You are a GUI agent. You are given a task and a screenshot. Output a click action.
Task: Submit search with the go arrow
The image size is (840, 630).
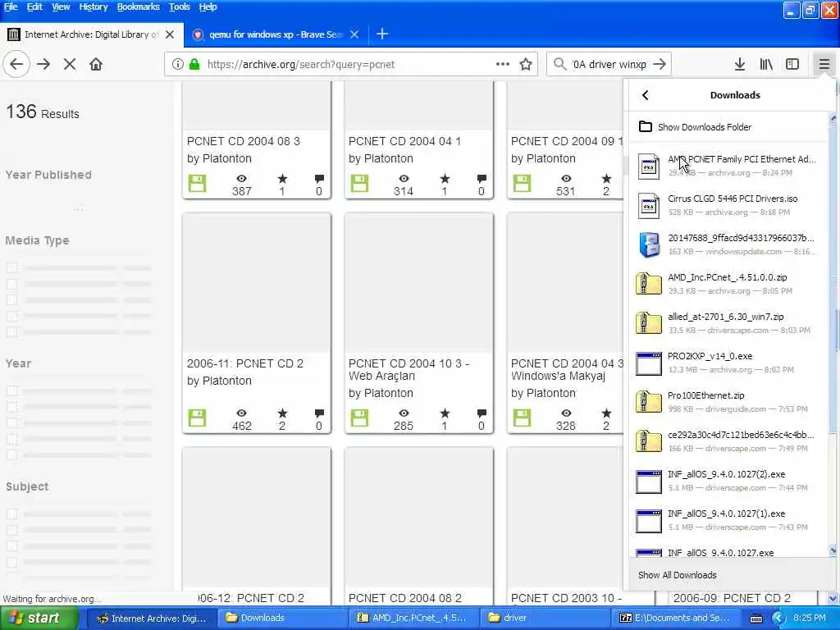pos(660,64)
